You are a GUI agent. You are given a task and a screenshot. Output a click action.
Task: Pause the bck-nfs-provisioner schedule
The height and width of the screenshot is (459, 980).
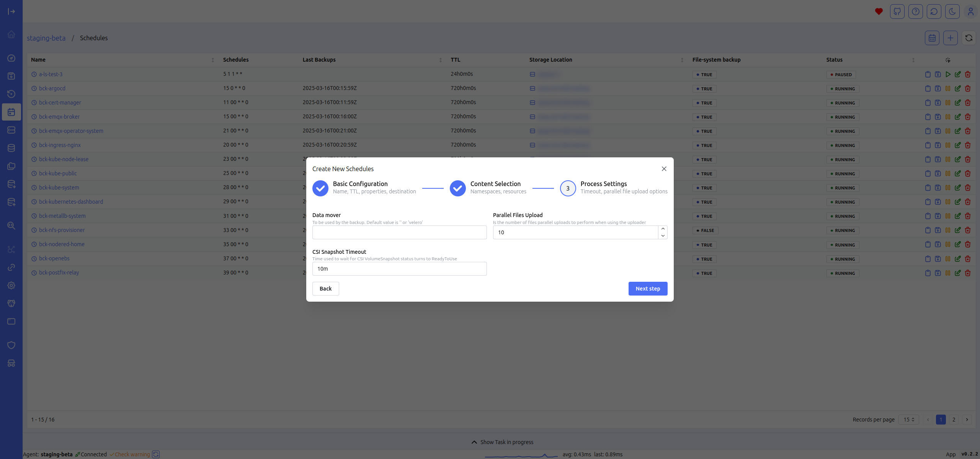(x=948, y=230)
